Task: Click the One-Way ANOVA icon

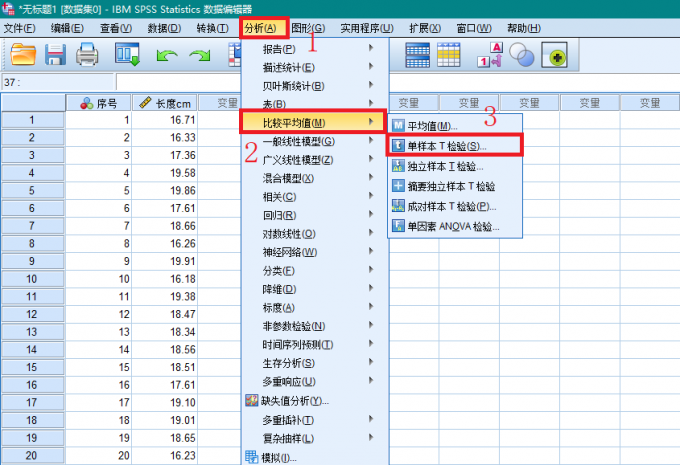Action: click(x=398, y=226)
